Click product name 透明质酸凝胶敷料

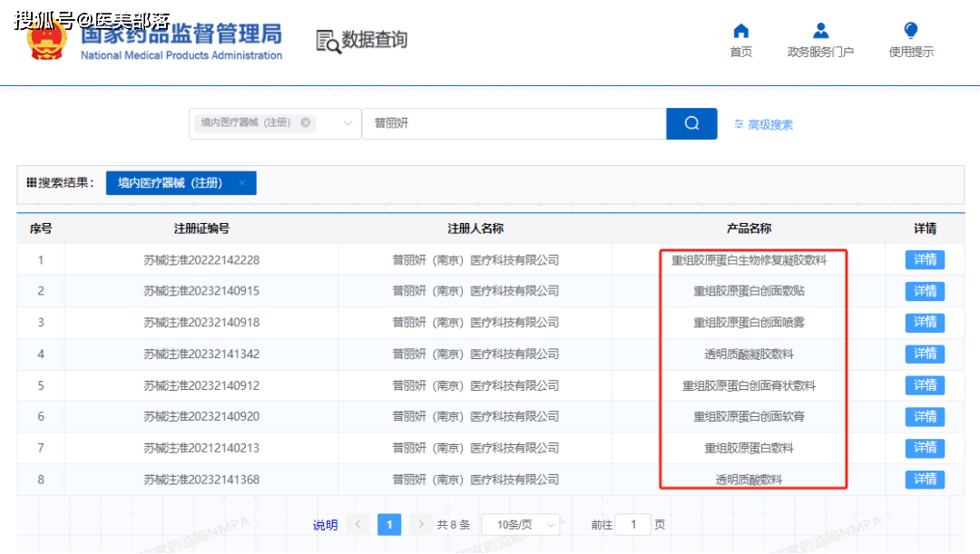[749, 355]
